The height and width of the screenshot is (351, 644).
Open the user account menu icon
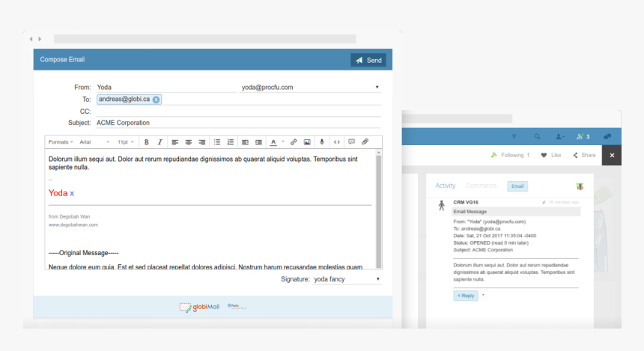559,137
